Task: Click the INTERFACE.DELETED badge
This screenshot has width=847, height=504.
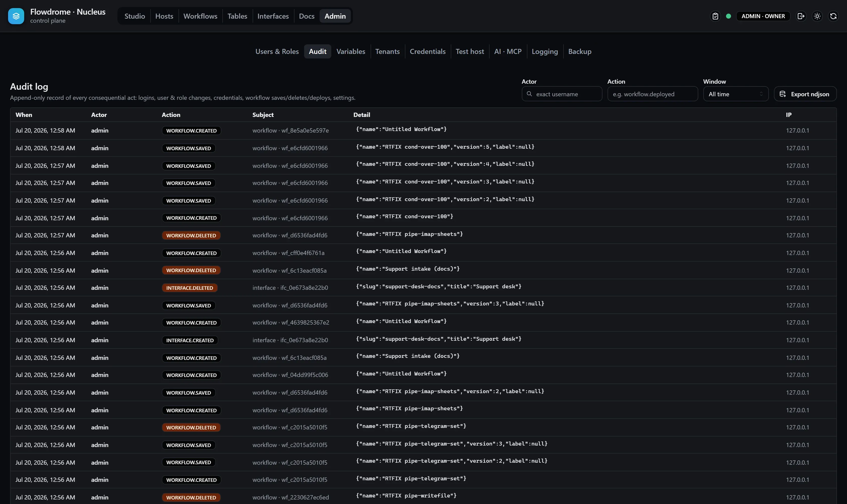Action: (190, 288)
